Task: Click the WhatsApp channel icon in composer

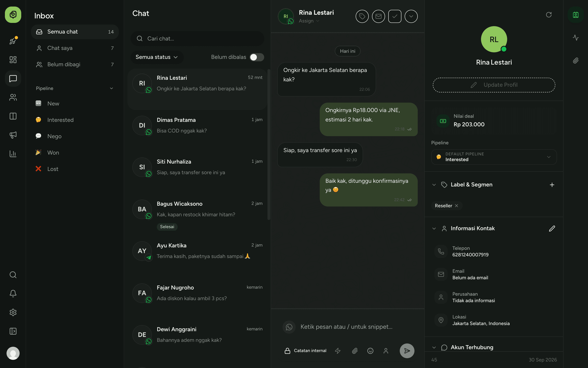Action: click(x=289, y=327)
